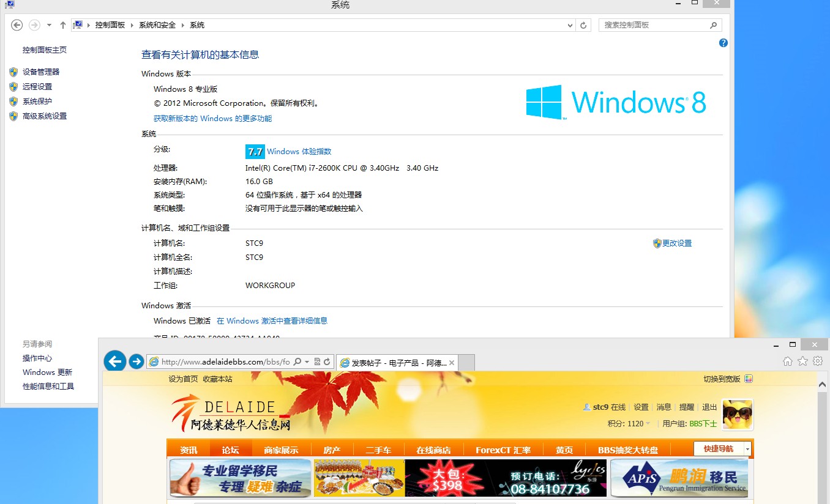Open Tools gear in Internet Explorer
The height and width of the screenshot is (504, 830).
tap(817, 361)
